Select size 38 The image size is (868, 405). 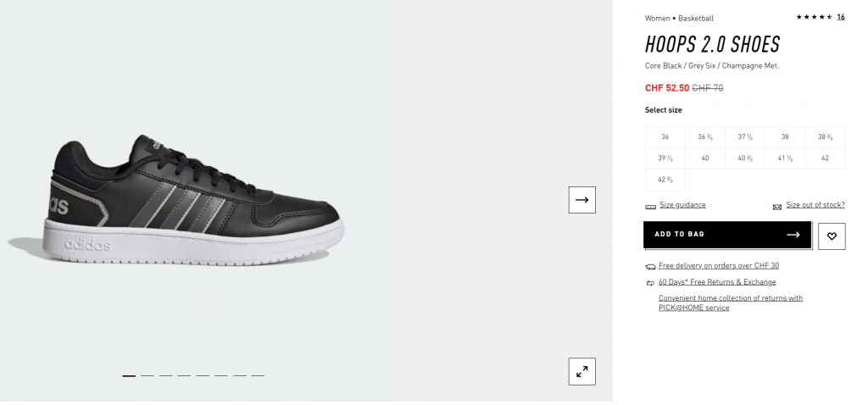click(x=784, y=136)
